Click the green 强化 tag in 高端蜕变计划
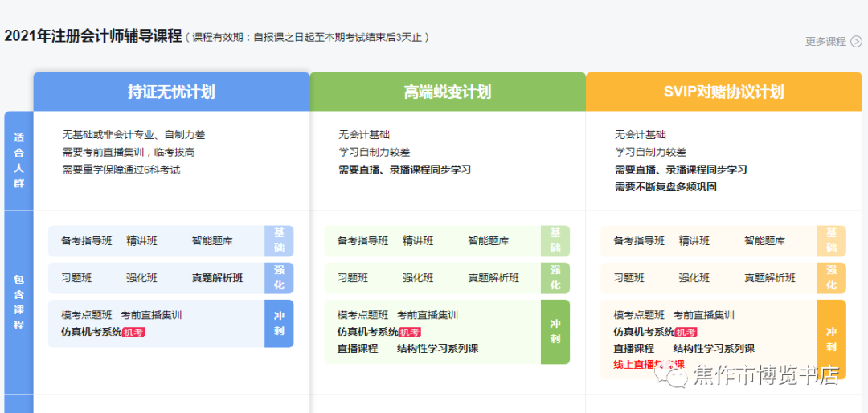This screenshot has width=868, height=413. (x=555, y=278)
